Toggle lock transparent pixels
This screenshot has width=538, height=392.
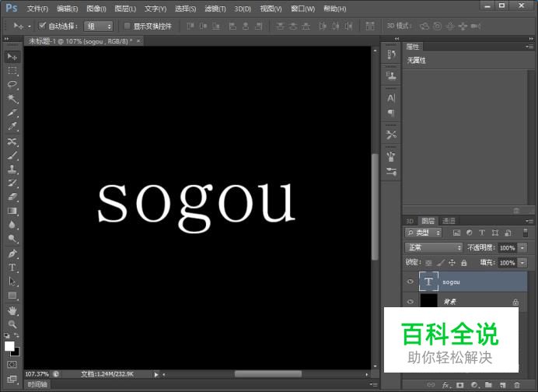pyautogui.click(x=428, y=263)
